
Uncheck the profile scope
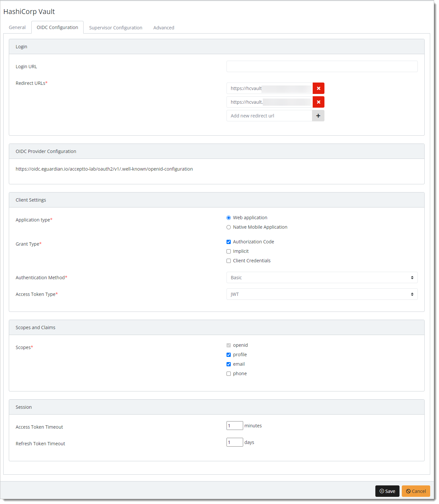point(228,355)
